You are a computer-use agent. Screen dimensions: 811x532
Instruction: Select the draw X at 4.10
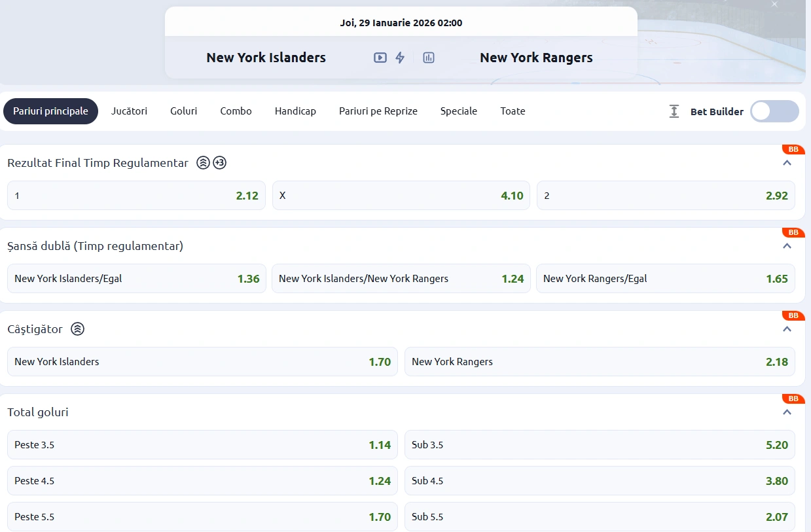coord(401,195)
